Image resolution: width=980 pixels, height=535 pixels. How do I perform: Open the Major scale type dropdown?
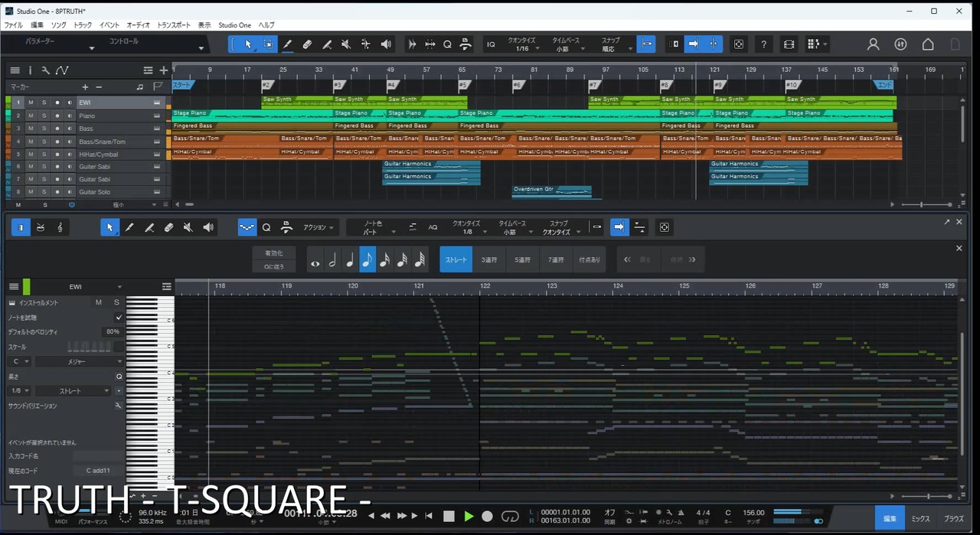point(79,361)
